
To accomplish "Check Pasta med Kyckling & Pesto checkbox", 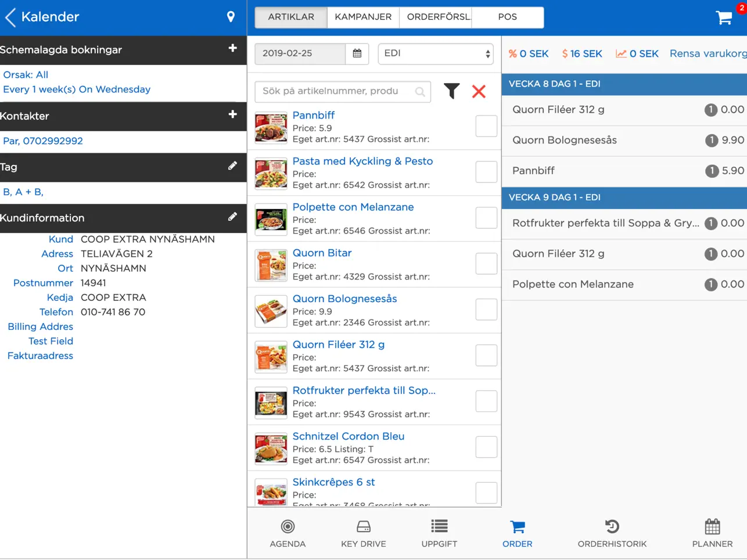I will (486, 172).
